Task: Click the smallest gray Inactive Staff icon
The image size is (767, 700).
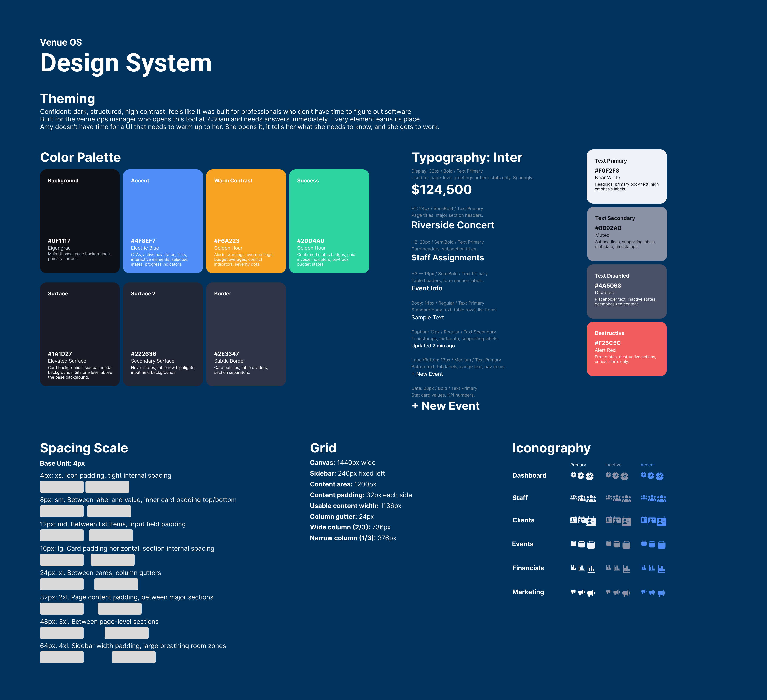Action: pyautogui.click(x=608, y=497)
